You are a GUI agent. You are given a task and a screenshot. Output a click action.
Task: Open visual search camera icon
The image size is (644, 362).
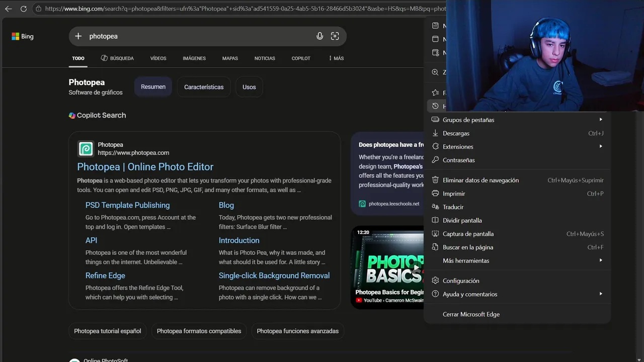coord(335,36)
